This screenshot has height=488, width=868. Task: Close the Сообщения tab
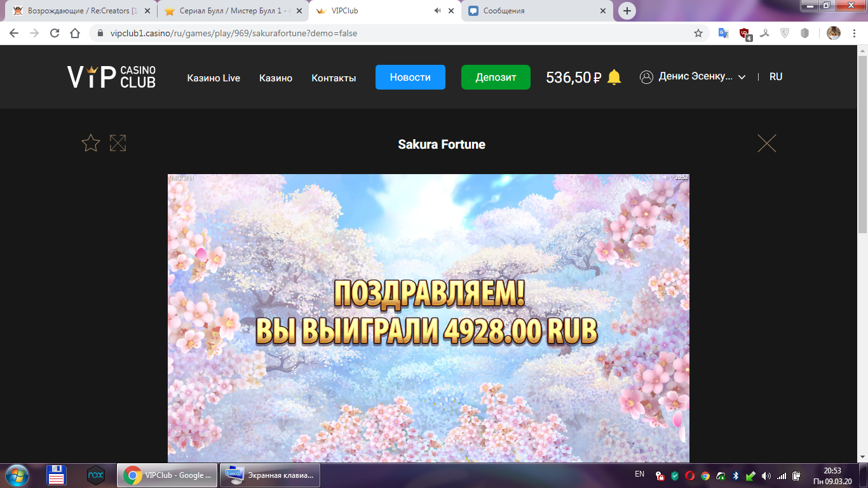(x=603, y=11)
